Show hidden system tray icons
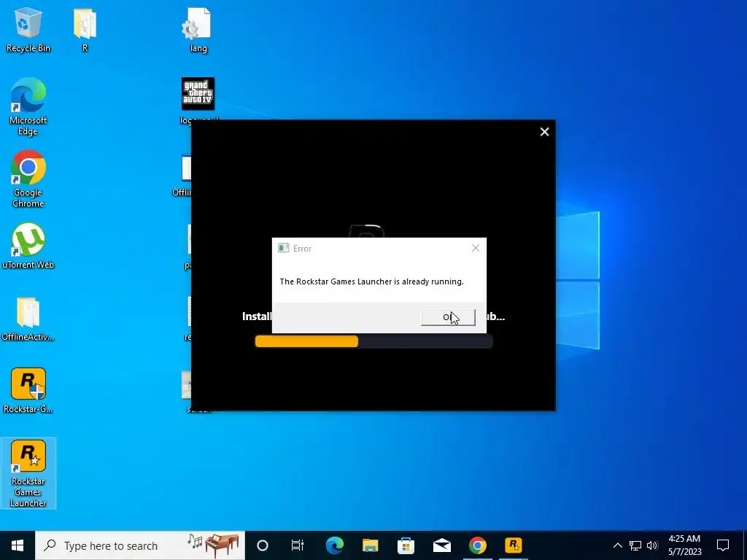This screenshot has width=747, height=560. point(617,545)
